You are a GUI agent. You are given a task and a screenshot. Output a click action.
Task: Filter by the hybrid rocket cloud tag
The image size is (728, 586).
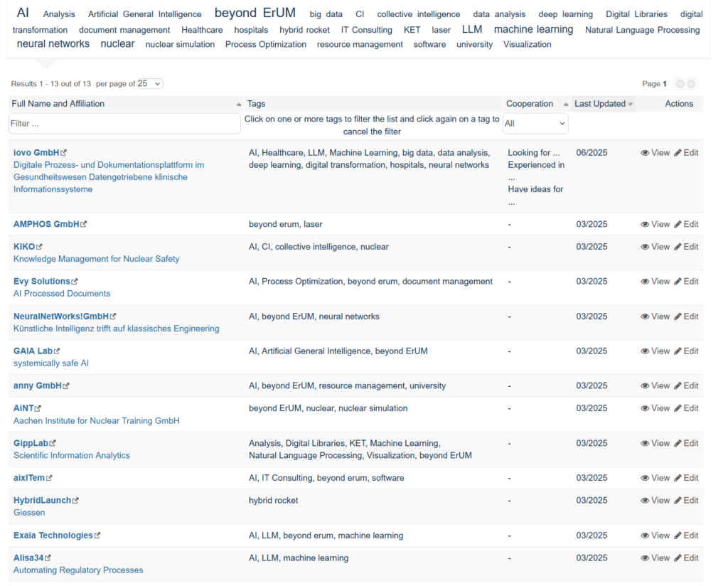click(x=304, y=30)
